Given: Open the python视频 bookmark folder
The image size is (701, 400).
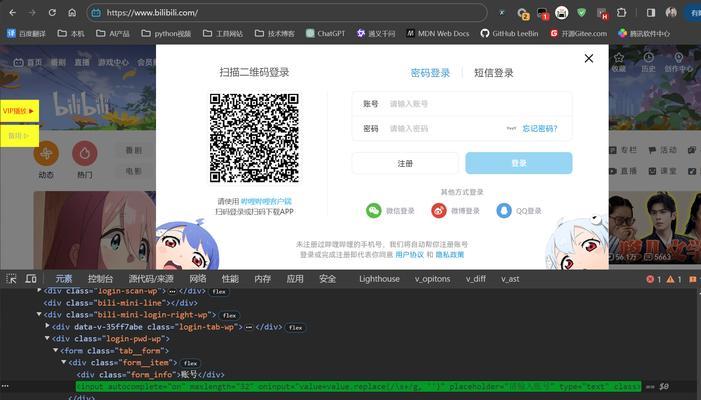Looking at the screenshot, I should point(166,34).
